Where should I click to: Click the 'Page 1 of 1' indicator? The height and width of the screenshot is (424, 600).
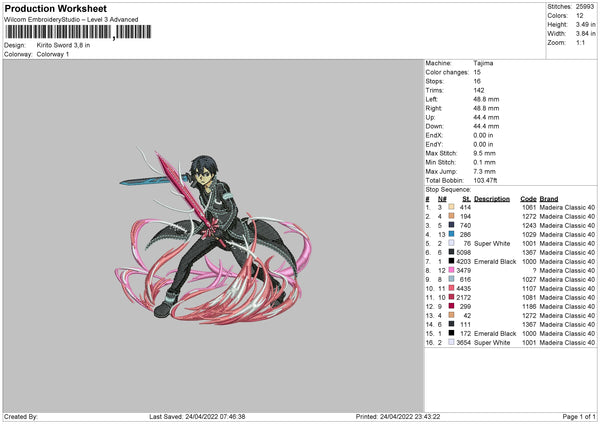tap(579, 417)
